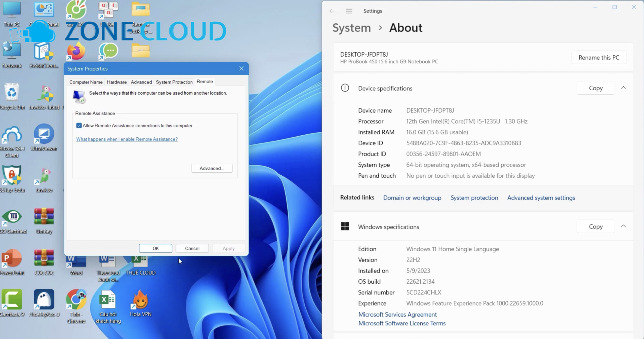Open This PC desktop icon
This screenshot has height=339, width=644.
pyautogui.click(x=12, y=14)
